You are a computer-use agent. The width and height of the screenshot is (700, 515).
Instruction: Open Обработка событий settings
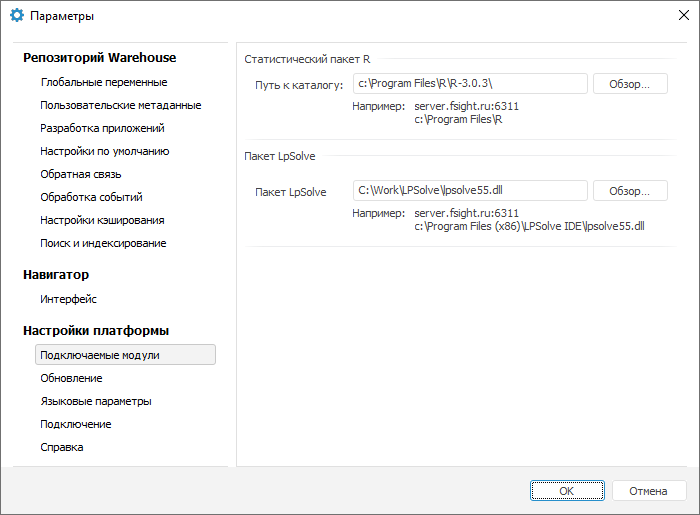coord(91,197)
